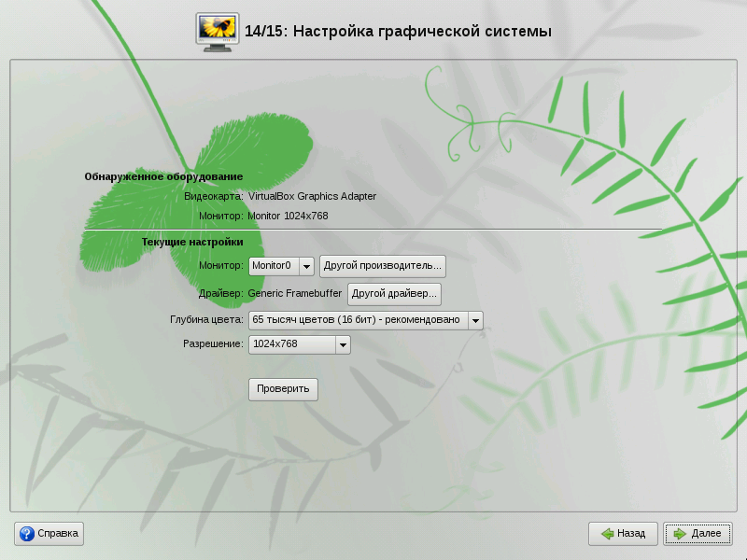Click the Generic Framebuffer driver label
The image size is (747, 560).
pyautogui.click(x=295, y=293)
